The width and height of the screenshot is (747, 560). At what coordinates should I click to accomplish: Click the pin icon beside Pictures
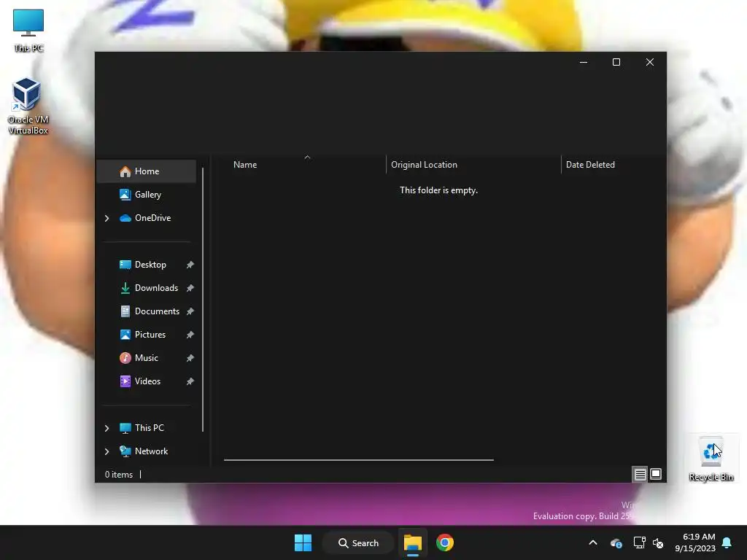(190, 335)
